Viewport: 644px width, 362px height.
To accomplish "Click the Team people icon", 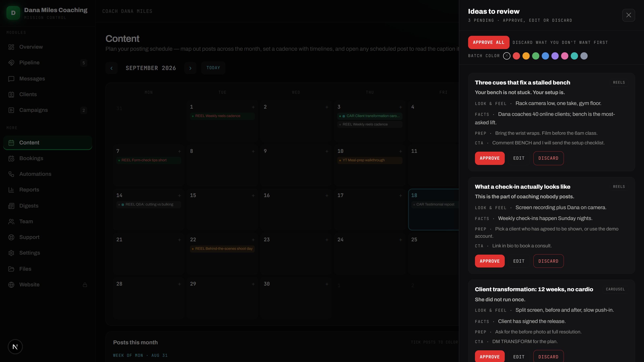I will (11, 222).
